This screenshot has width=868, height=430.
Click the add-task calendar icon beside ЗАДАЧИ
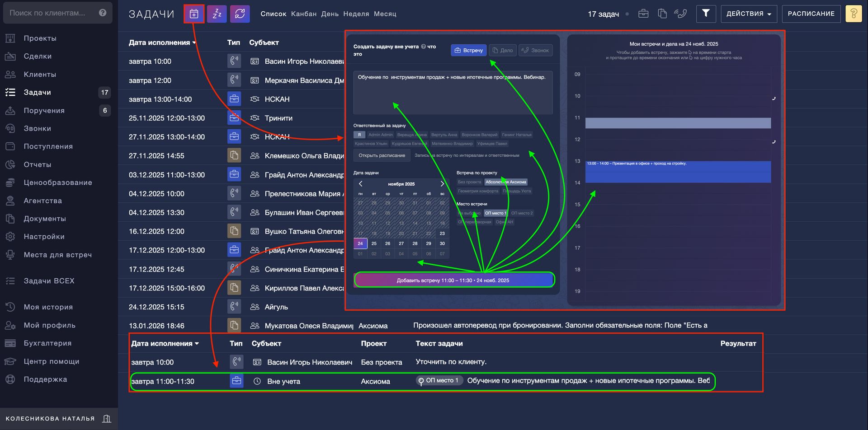tap(194, 14)
